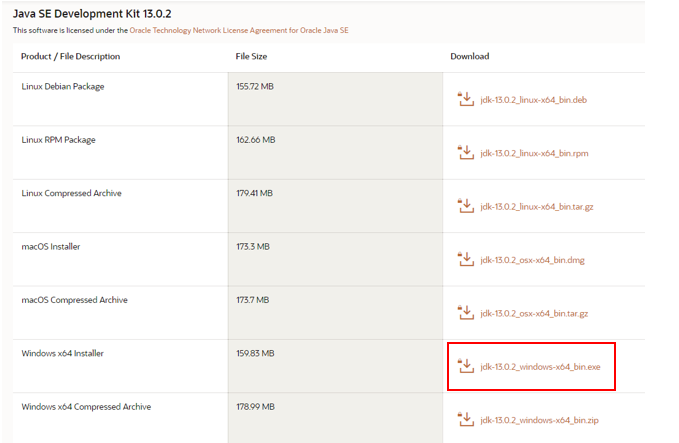Click download icon beside windows-x64_bin.zip

pos(466,419)
